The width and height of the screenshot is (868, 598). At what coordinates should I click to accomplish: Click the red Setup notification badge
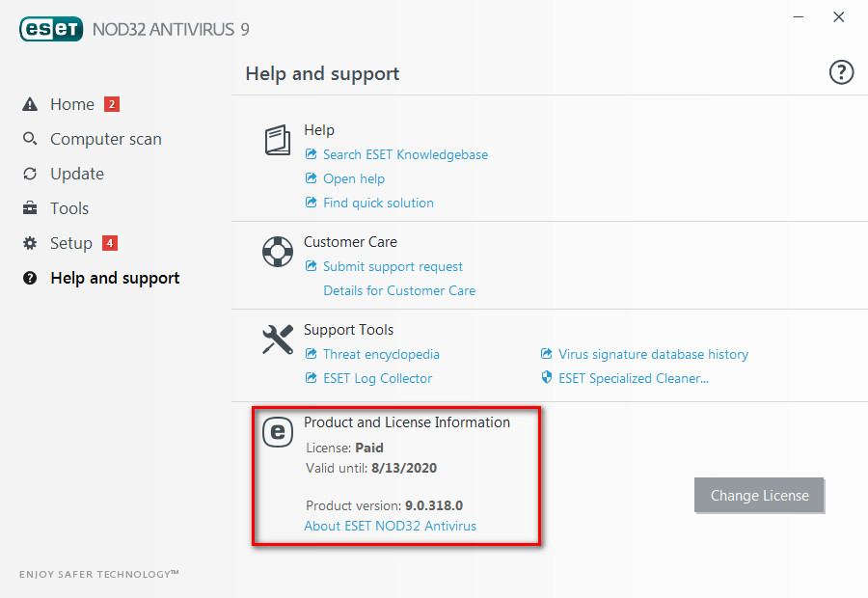click(109, 243)
